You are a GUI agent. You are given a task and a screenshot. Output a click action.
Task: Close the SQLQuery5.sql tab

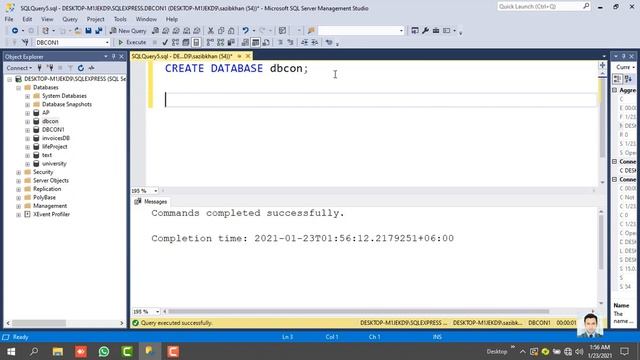pos(248,56)
